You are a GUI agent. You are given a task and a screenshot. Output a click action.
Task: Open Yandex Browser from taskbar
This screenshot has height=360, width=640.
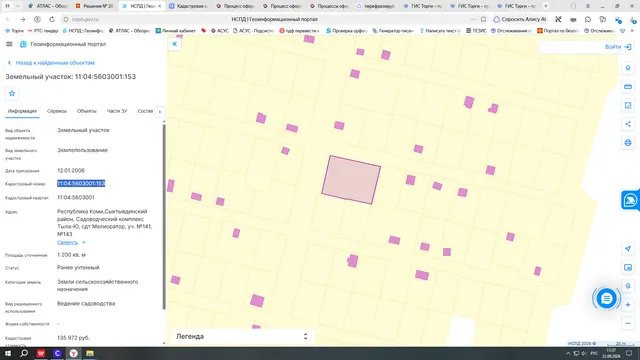tap(73, 353)
